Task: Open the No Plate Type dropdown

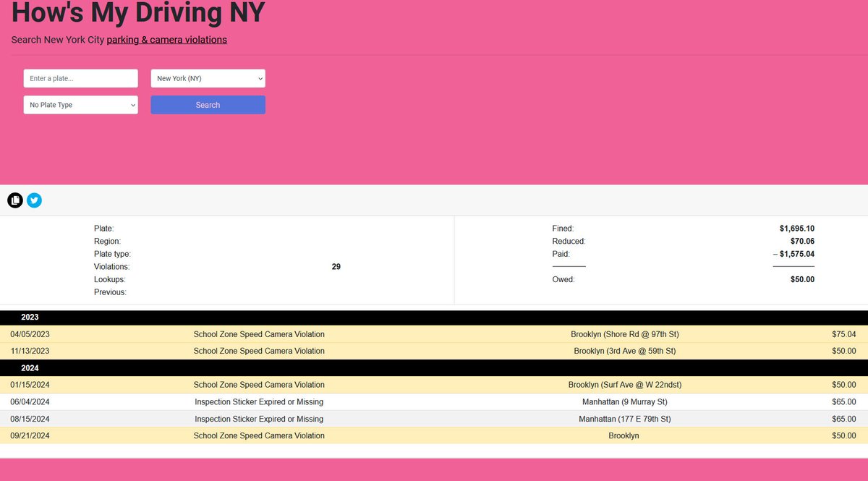Action: pyautogui.click(x=80, y=105)
